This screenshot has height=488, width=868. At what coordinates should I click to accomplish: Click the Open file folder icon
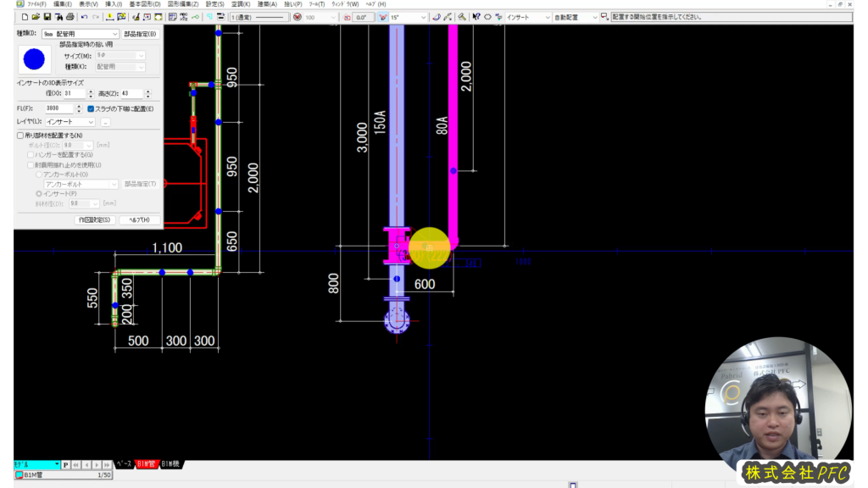coord(36,17)
